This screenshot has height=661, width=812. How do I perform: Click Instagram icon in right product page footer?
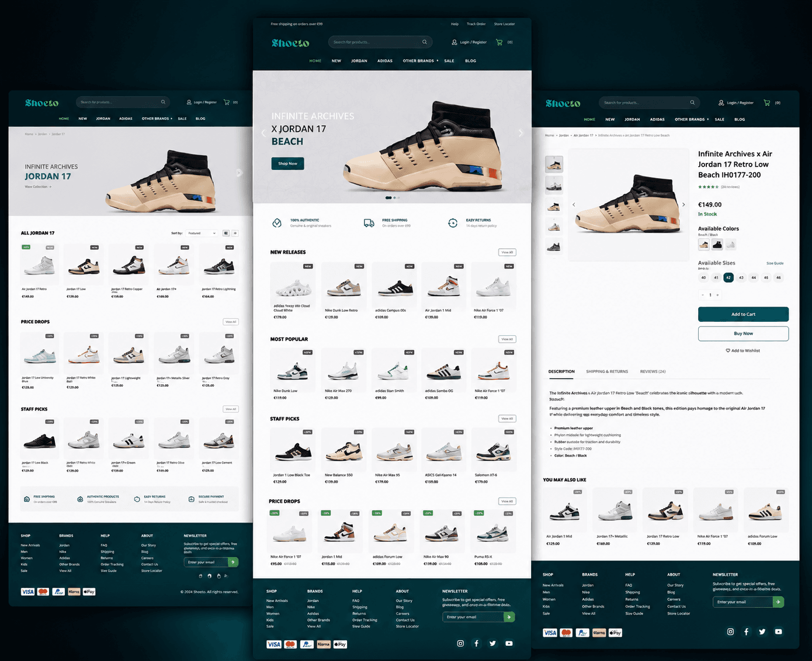(x=730, y=632)
